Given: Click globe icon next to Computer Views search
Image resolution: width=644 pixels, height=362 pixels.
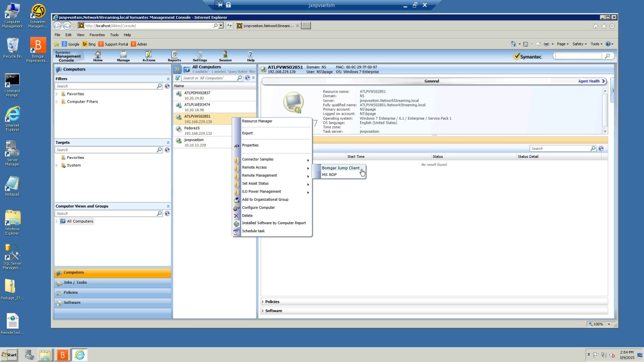Looking at the screenshot, I should tap(167, 214).
